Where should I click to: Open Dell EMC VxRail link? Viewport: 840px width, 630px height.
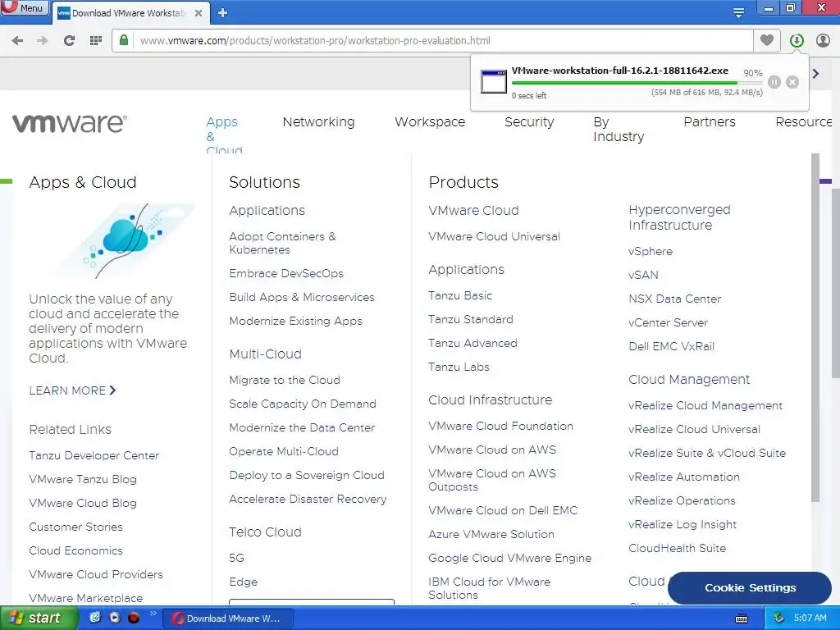tap(671, 346)
